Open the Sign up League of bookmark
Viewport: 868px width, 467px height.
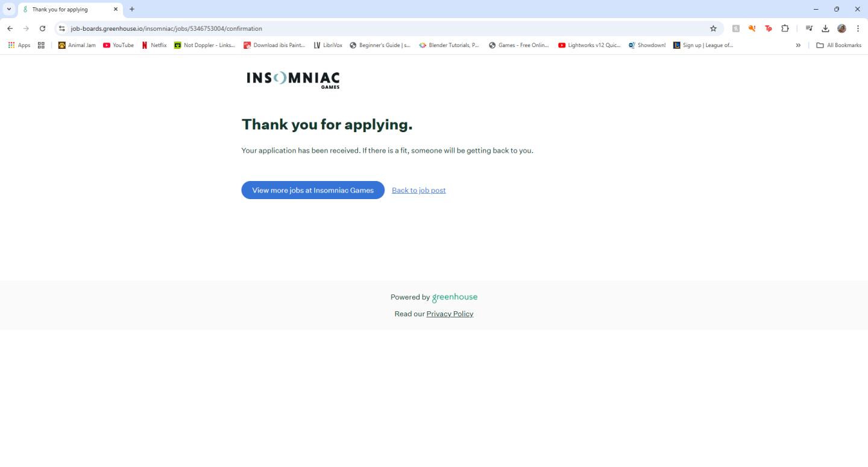point(703,45)
